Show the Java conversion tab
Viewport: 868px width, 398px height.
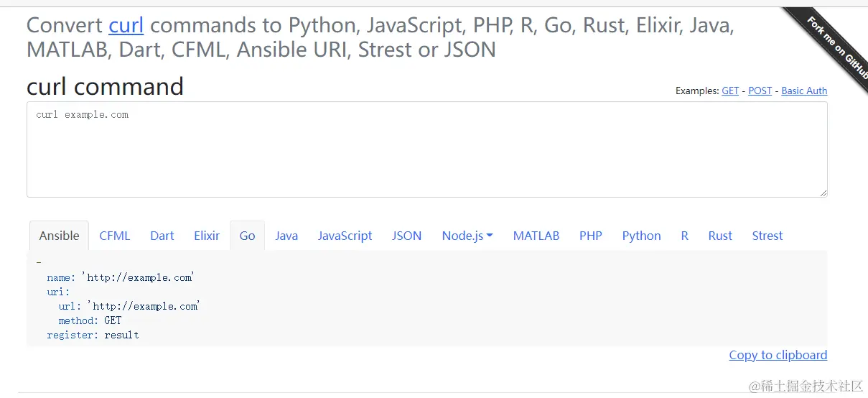pyautogui.click(x=286, y=236)
